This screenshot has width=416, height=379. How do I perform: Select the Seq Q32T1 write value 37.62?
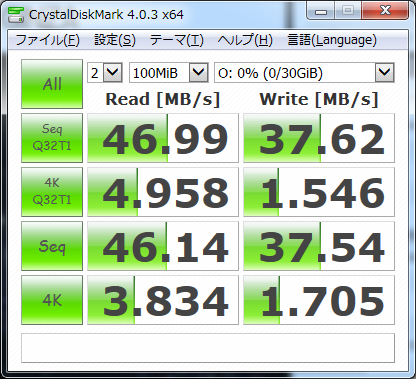(x=319, y=138)
